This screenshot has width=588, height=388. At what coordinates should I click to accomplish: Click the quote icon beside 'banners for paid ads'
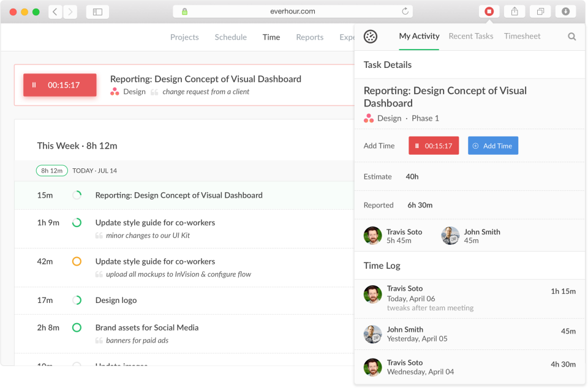point(99,340)
